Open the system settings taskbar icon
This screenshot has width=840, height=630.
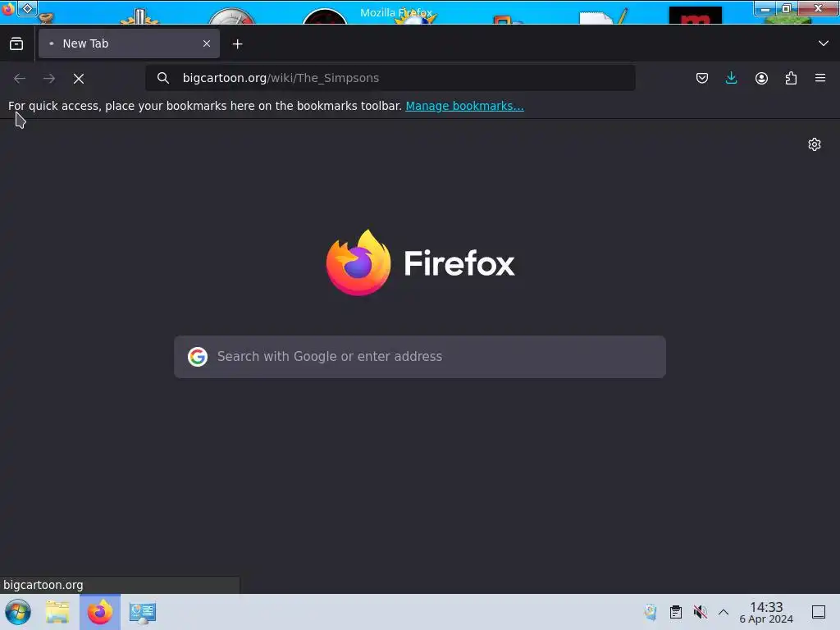[x=143, y=612]
